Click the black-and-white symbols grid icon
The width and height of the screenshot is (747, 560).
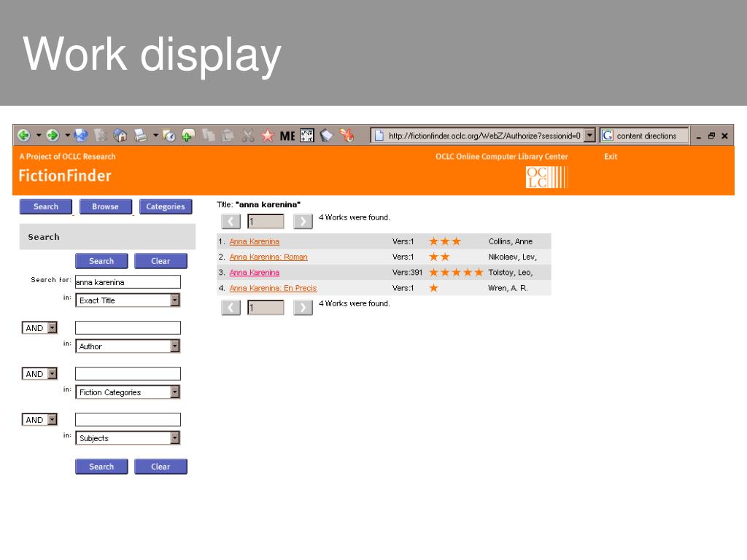(307, 136)
